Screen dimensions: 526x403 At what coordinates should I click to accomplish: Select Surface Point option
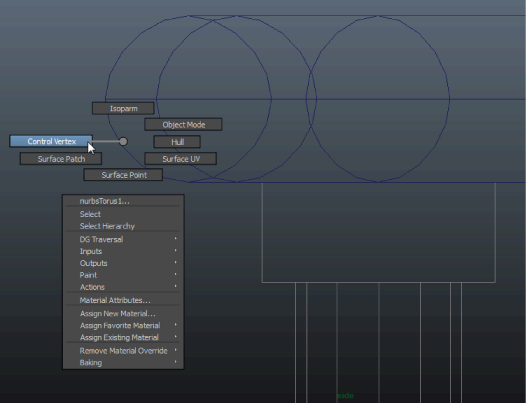(123, 175)
